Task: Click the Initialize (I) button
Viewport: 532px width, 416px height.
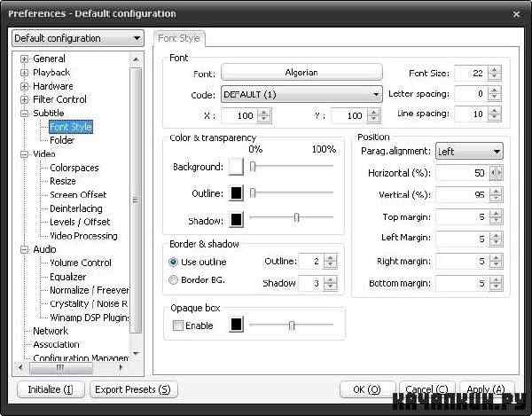Action: click(x=51, y=389)
